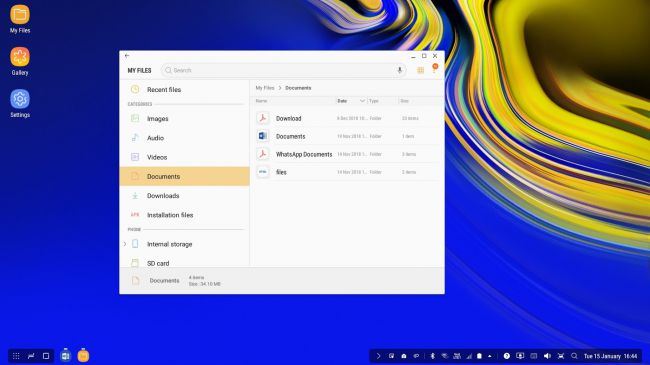650x365 pixels.
Task: Navigate to My Files breadcrumb
Action: pyautogui.click(x=265, y=88)
